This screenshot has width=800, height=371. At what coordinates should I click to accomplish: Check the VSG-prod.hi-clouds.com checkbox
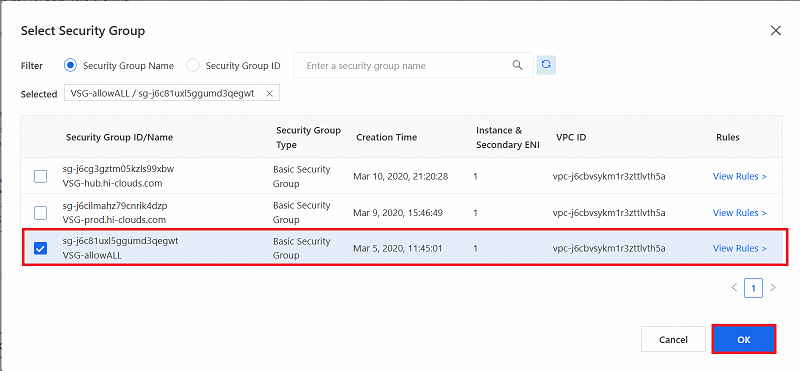40,213
